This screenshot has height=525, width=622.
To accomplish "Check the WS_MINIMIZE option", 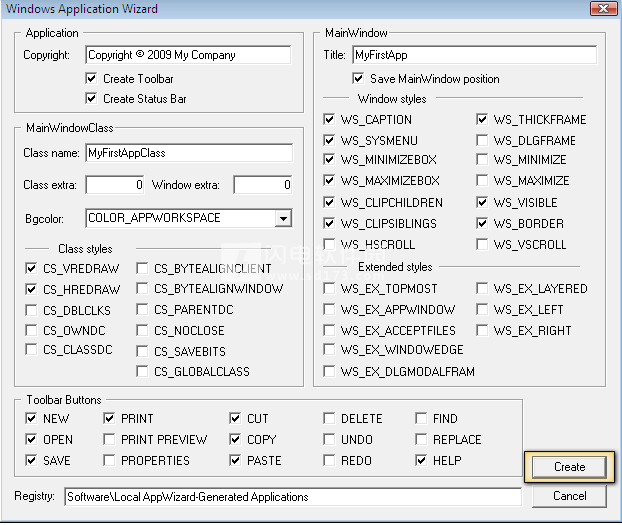I will pyautogui.click(x=482, y=160).
